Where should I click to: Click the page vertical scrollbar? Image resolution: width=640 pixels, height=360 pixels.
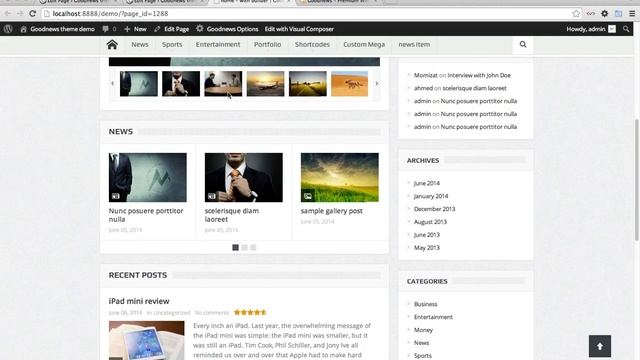pyautogui.click(x=637, y=180)
